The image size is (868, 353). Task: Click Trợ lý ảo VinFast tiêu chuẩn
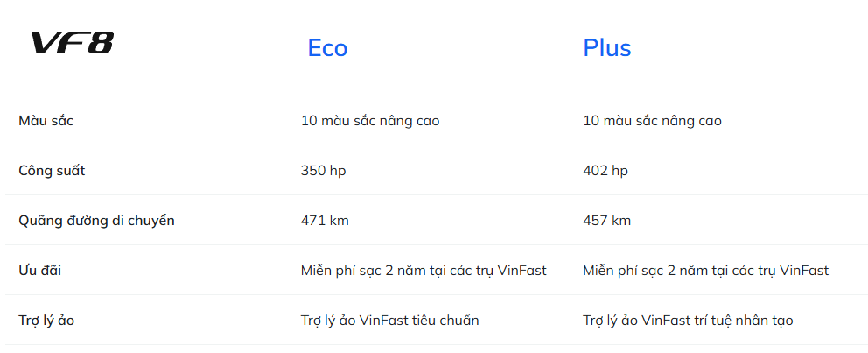click(x=389, y=321)
